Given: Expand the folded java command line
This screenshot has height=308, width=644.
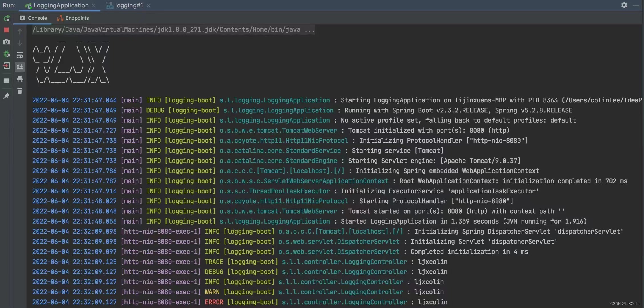Looking at the screenshot, I should tap(173, 29).
